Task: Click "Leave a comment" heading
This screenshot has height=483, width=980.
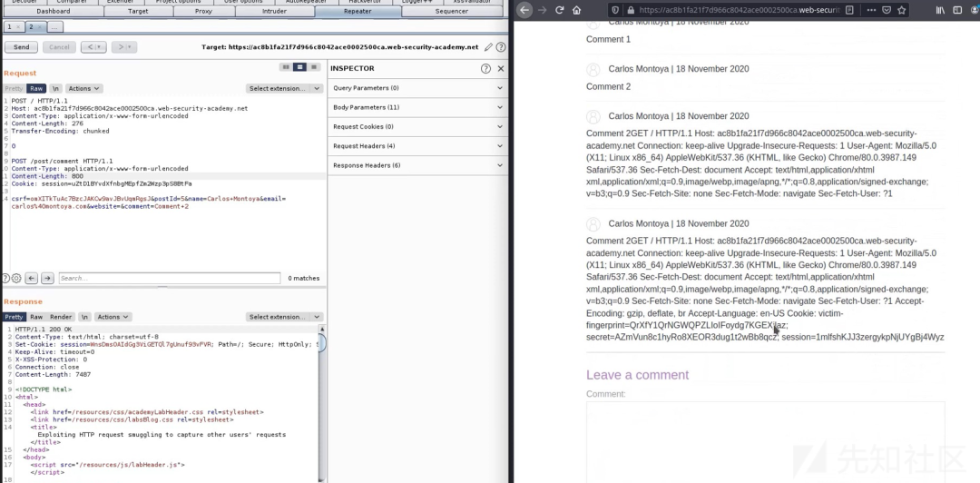Action: (638, 375)
